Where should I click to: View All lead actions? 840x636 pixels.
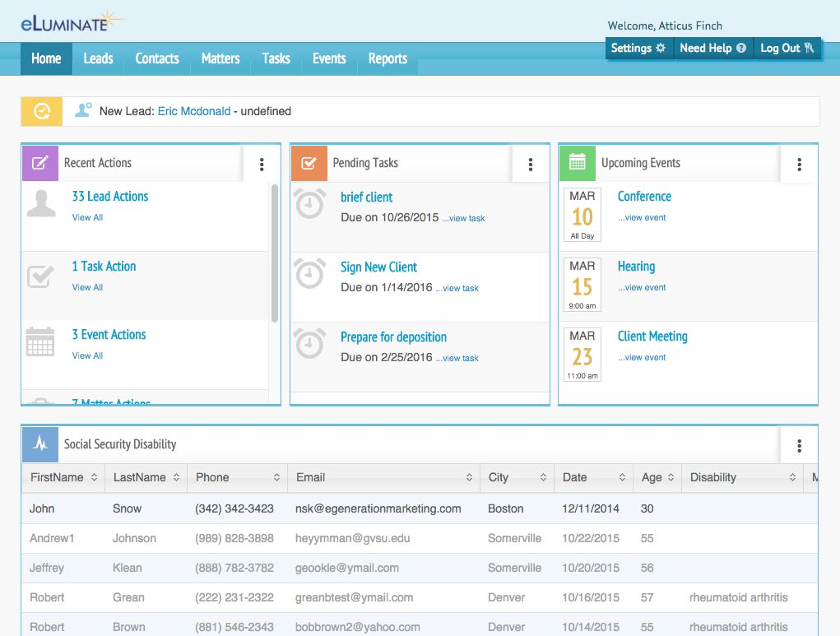87,217
